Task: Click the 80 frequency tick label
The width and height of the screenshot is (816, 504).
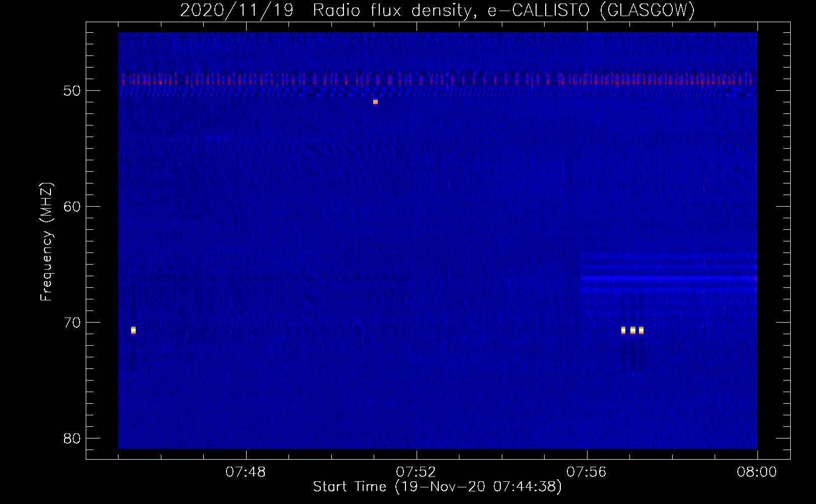Action: coord(72,438)
